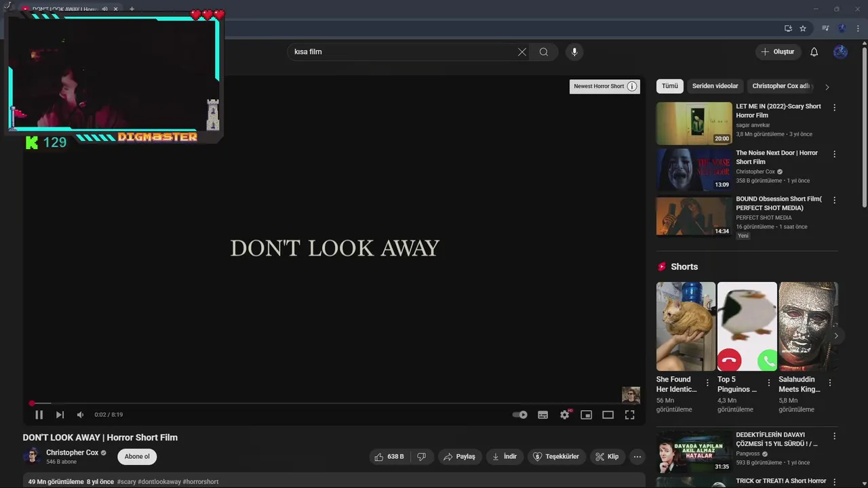868x488 pixels.
Task: Start voice search with microphone
Action: click(x=574, y=52)
